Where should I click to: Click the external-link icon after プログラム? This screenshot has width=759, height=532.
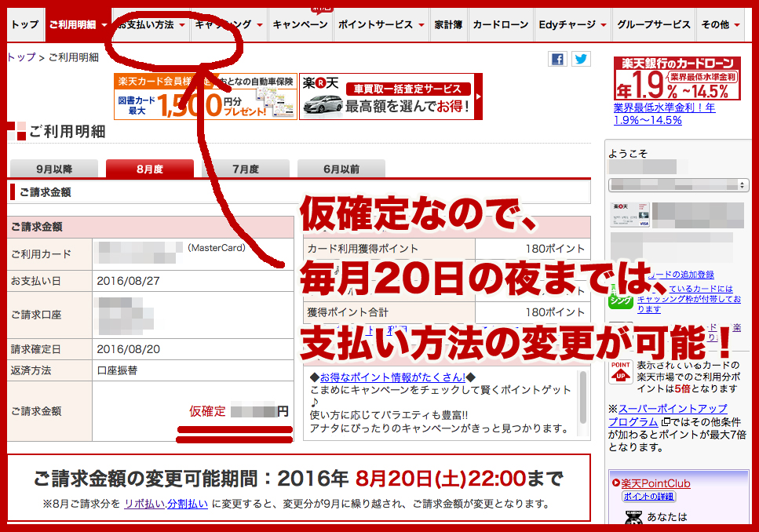666,421
